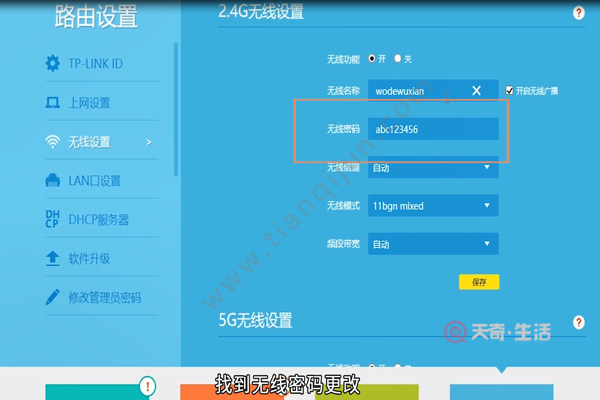Toggle the 开启无线广播 checkbox

[x=510, y=90]
